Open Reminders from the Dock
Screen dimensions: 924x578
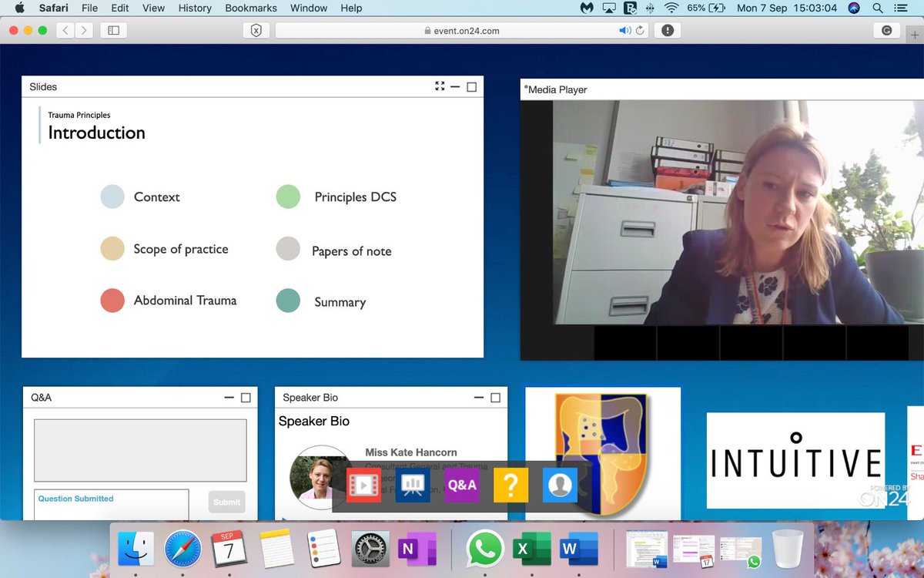[x=323, y=549]
